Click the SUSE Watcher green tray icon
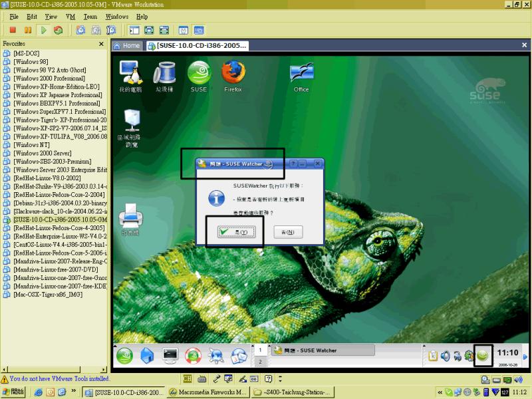This screenshot has width=532, height=399. 483,356
